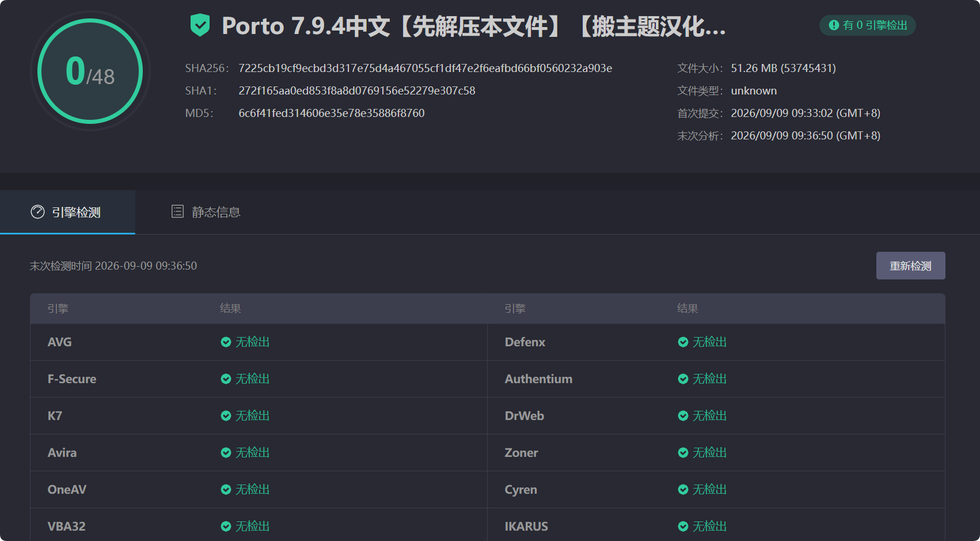Click the green check icon for Authentium
Viewport: 980px width, 541px height.
pyautogui.click(x=683, y=379)
